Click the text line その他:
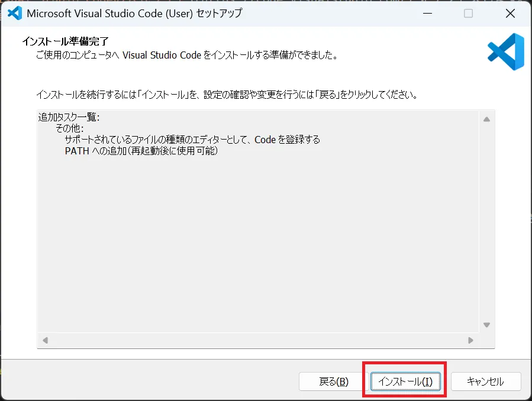This screenshot has width=532, height=401. pyautogui.click(x=70, y=128)
